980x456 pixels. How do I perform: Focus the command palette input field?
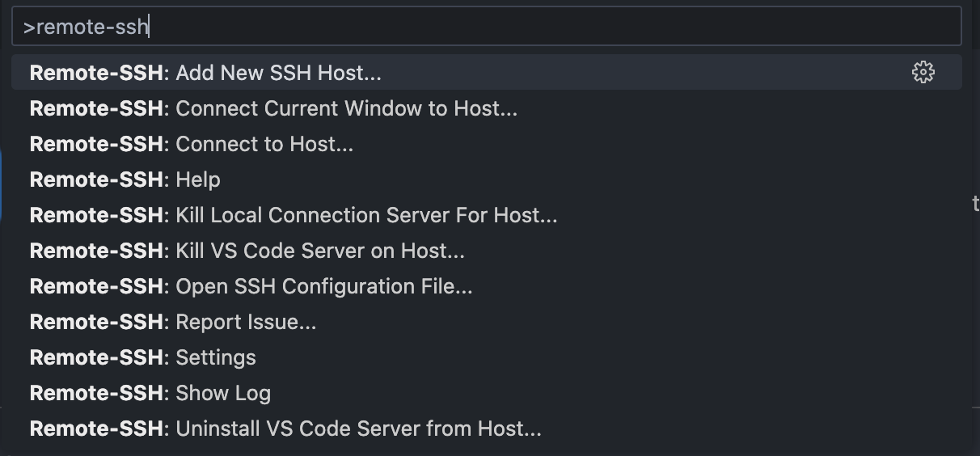pos(486,27)
